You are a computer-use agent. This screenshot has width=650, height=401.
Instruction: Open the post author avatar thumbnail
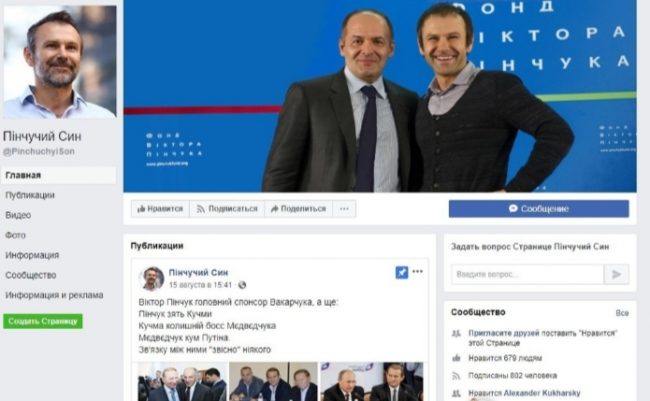151,278
